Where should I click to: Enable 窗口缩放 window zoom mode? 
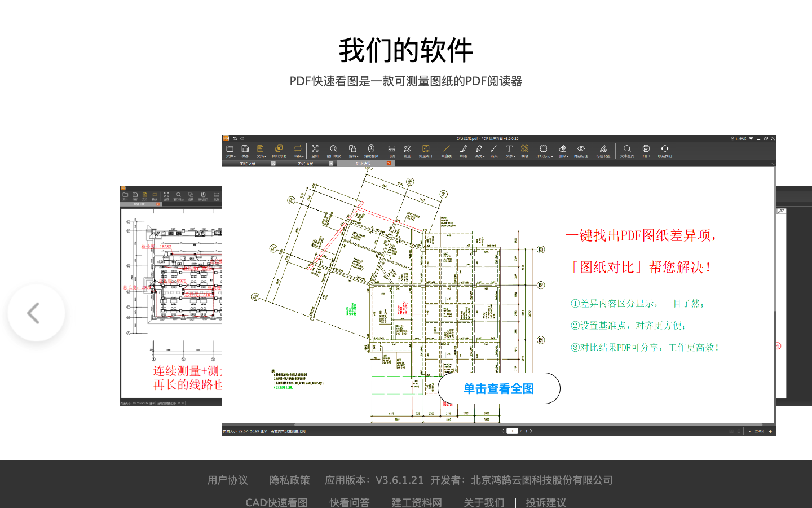333,150
